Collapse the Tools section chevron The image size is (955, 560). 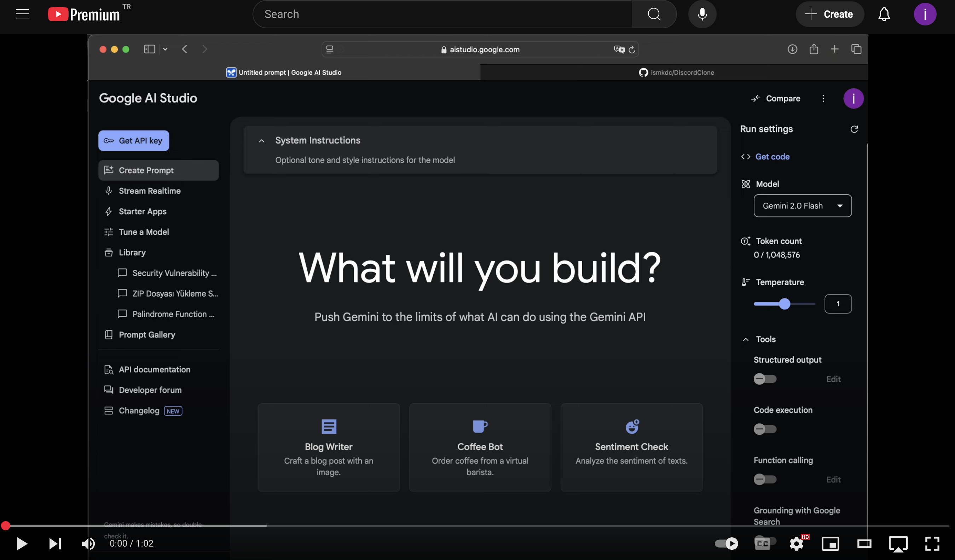[746, 339]
